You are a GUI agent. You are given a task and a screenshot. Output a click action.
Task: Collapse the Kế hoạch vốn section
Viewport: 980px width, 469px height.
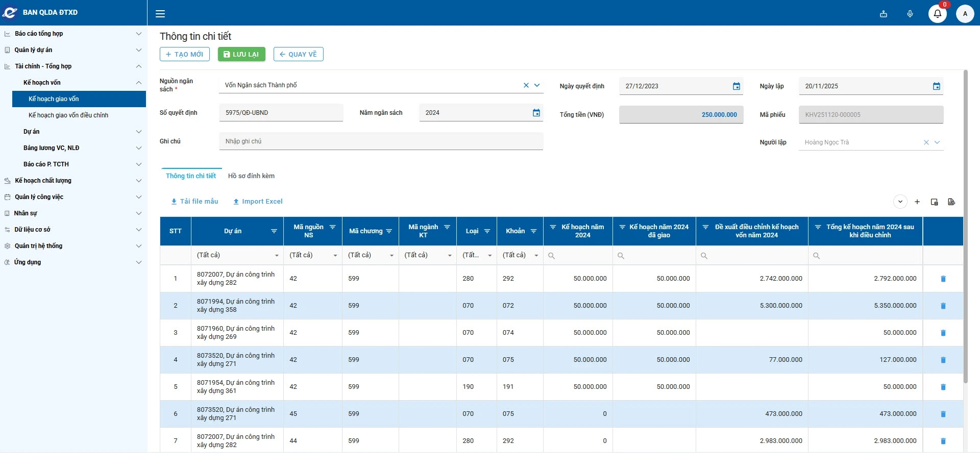138,83
